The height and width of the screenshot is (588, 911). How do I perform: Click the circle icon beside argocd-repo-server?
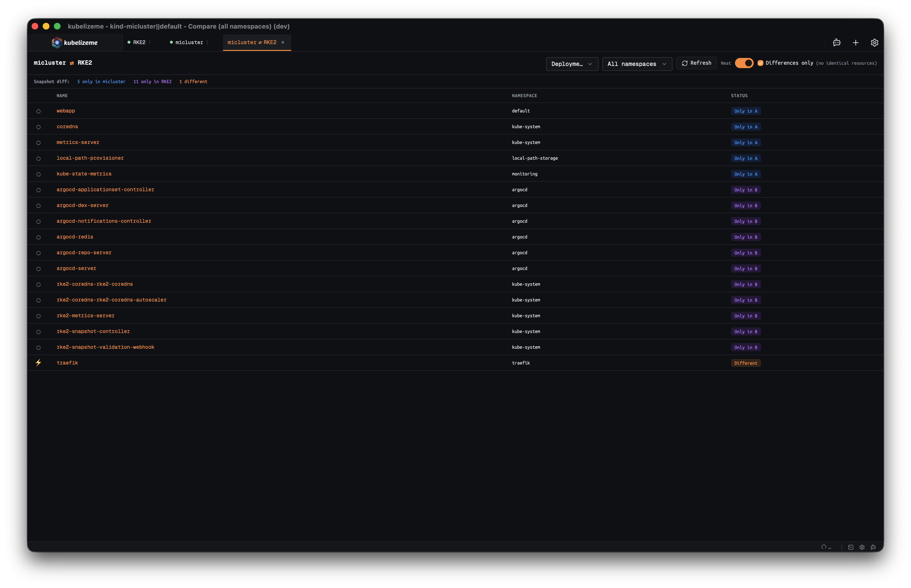tap(39, 253)
